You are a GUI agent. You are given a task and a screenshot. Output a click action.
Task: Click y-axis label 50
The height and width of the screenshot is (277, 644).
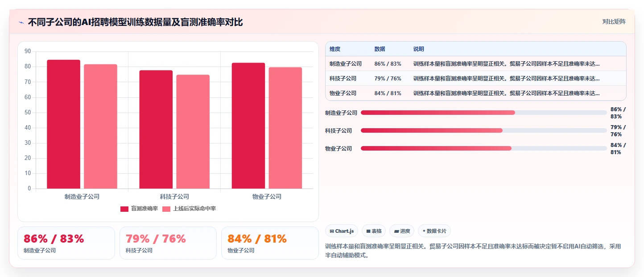pos(28,112)
